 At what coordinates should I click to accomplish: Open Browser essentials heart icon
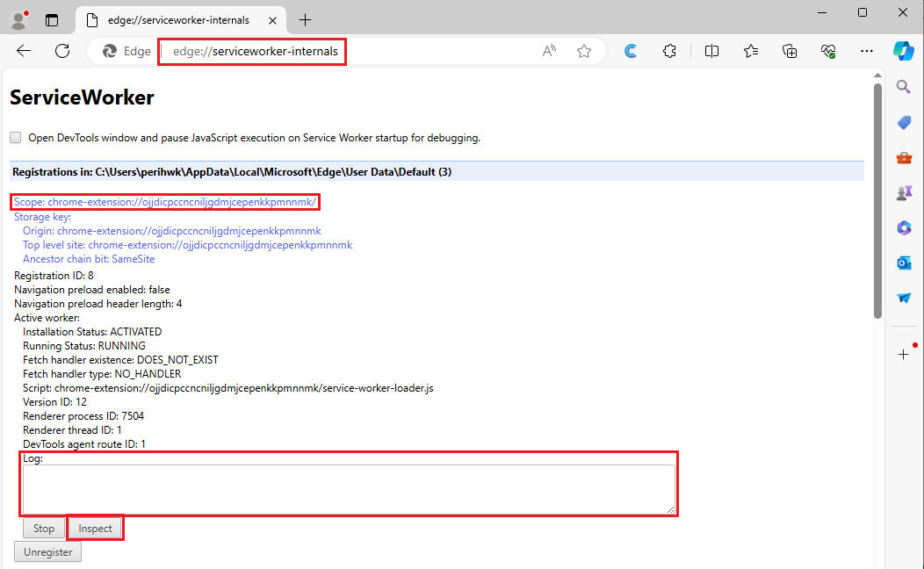828,51
